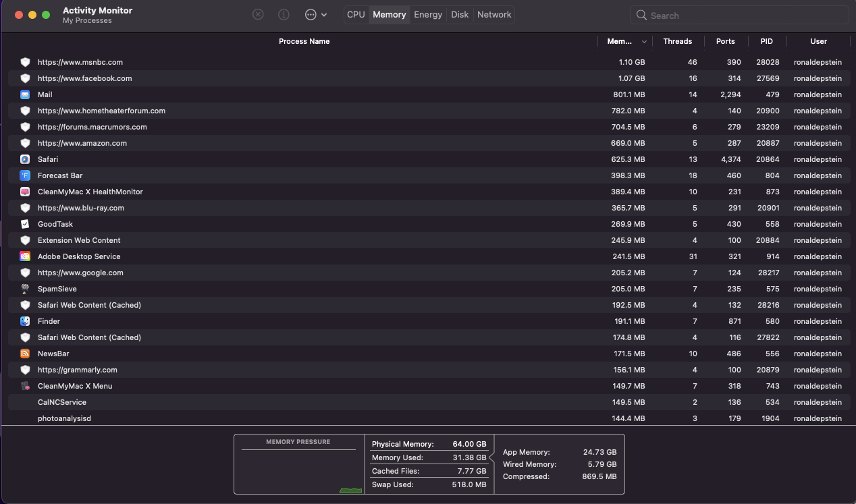This screenshot has width=856, height=504.
Task: Click the blu-ray.com process shield icon
Action: tap(25, 208)
